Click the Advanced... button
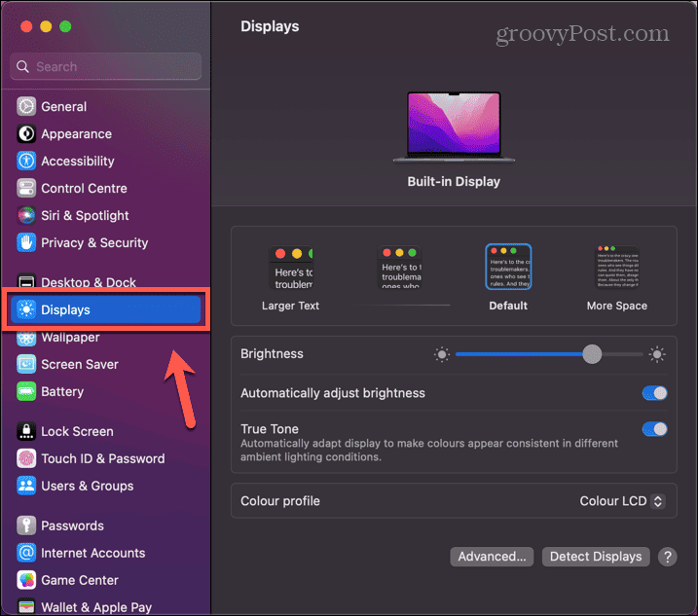The width and height of the screenshot is (698, 616). tap(492, 557)
